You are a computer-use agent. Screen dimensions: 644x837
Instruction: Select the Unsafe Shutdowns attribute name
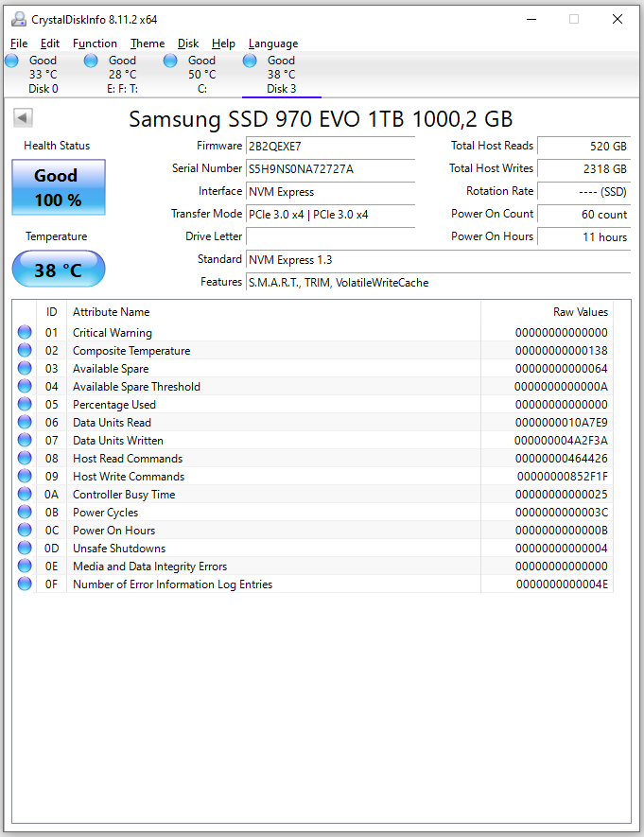pyautogui.click(x=119, y=549)
